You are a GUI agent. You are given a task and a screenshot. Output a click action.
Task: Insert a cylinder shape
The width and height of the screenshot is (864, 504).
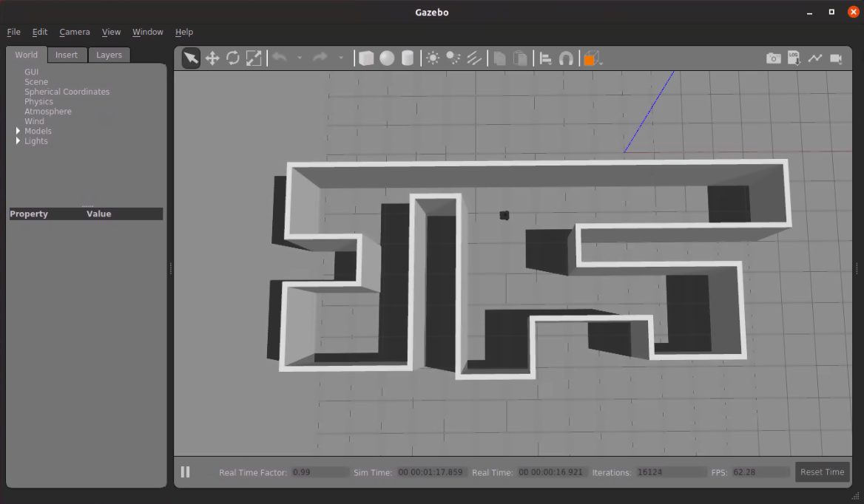tap(408, 58)
